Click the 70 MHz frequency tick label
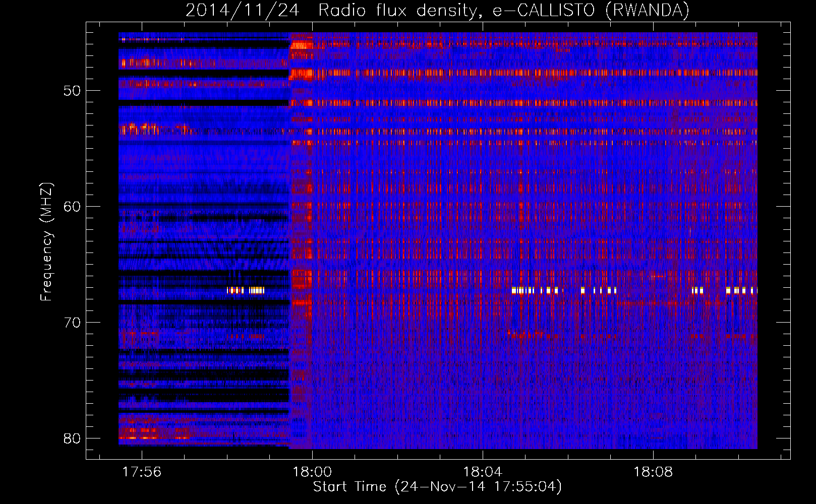Screen dimensions: 816x504 pyautogui.click(x=72, y=323)
